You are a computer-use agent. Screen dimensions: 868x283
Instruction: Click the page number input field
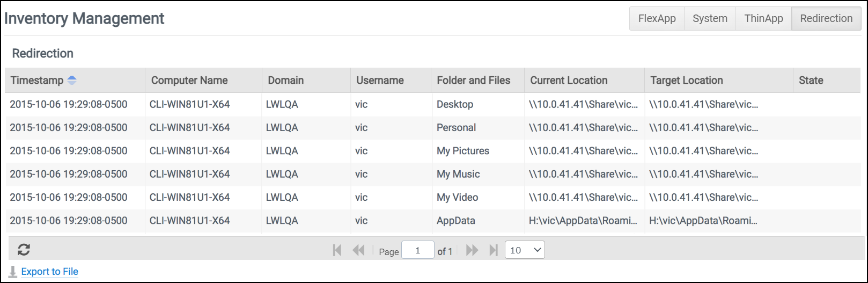(417, 250)
